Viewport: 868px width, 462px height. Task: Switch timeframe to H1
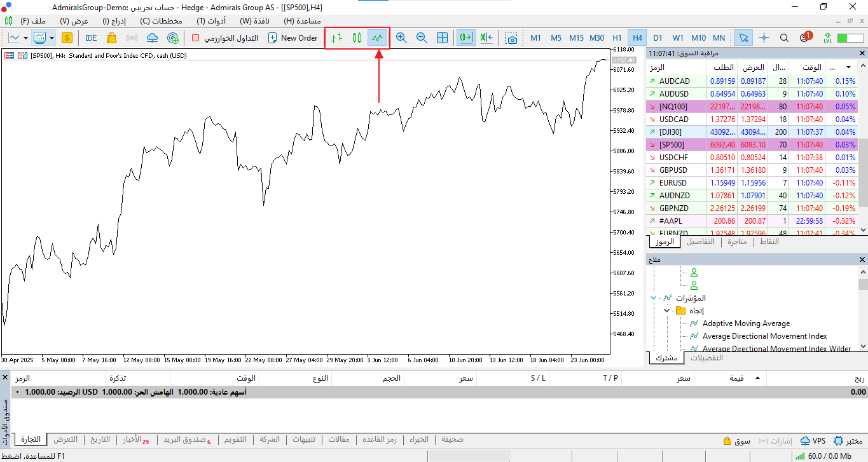617,38
